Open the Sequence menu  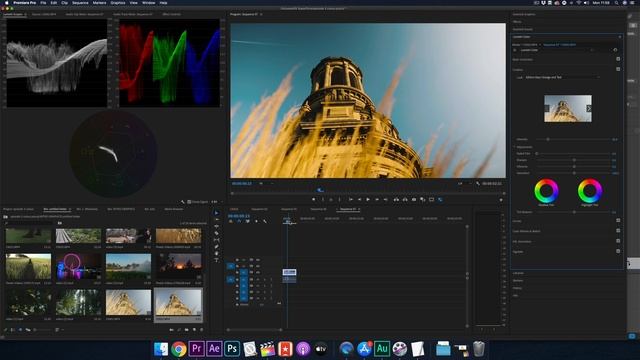[80, 2]
